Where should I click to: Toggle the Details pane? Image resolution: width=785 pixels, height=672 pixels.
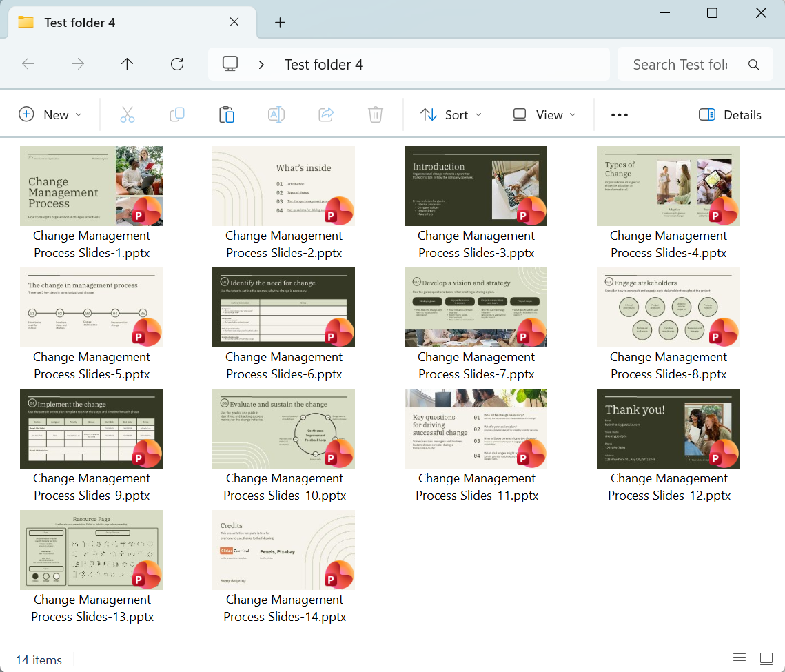coord(730,114)
